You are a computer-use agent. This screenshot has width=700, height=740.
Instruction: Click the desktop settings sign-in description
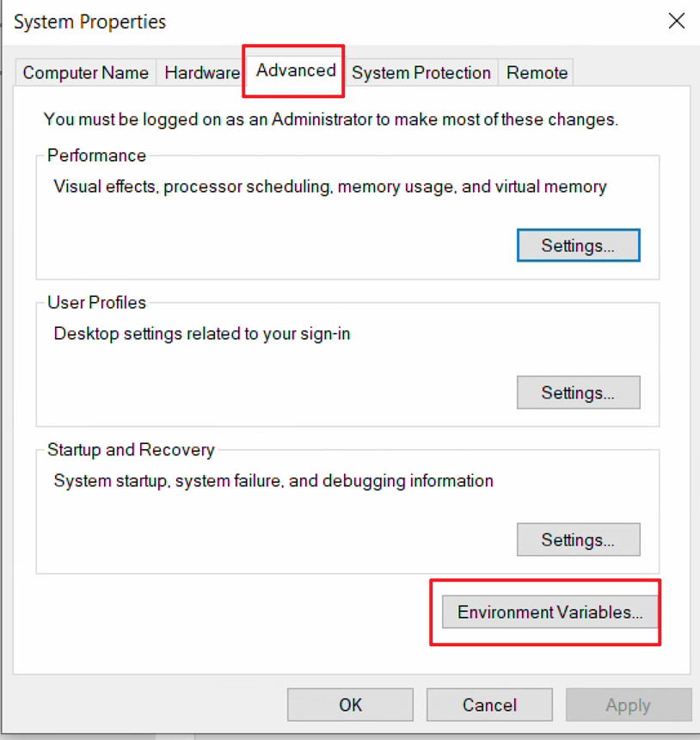tap(202, 334)
